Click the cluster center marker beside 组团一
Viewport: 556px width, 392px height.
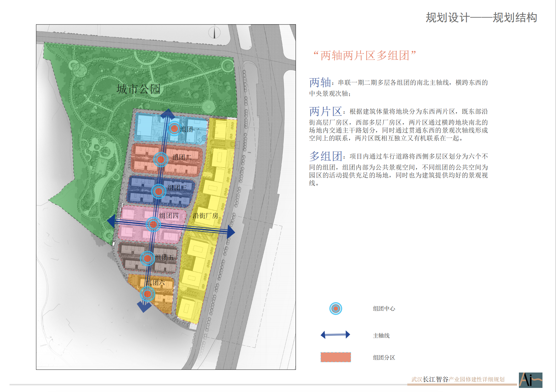174,128
